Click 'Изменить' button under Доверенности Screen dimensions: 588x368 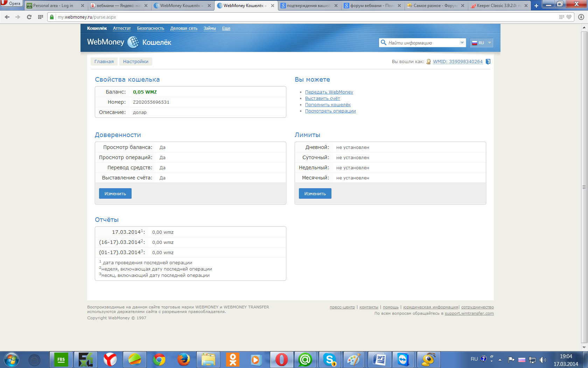[x=115, y=193]
